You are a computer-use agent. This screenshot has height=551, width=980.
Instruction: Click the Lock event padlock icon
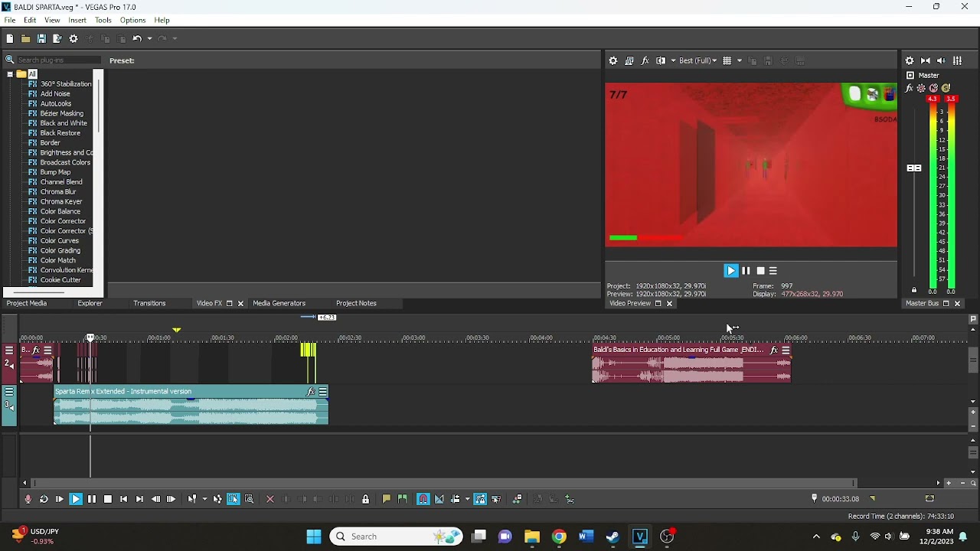point(366,499)
